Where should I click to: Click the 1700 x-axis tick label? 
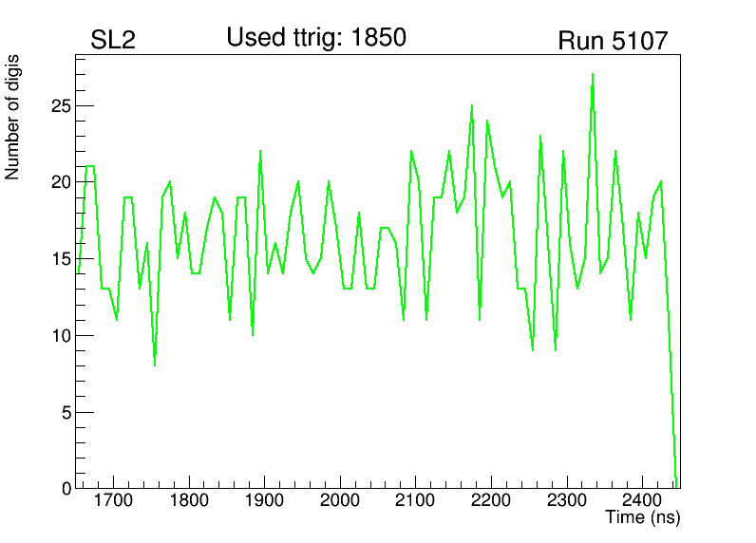click(114, 500)
